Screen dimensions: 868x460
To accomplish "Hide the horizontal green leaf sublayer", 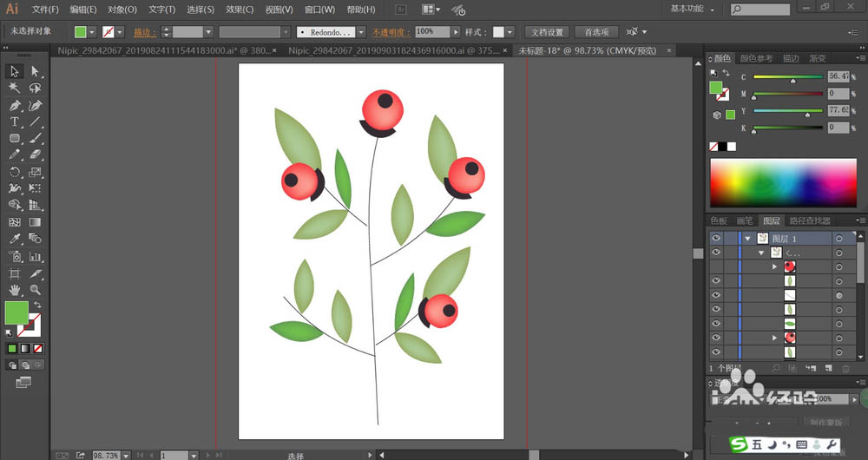I will pyautogui.click(x=716, y=324).
